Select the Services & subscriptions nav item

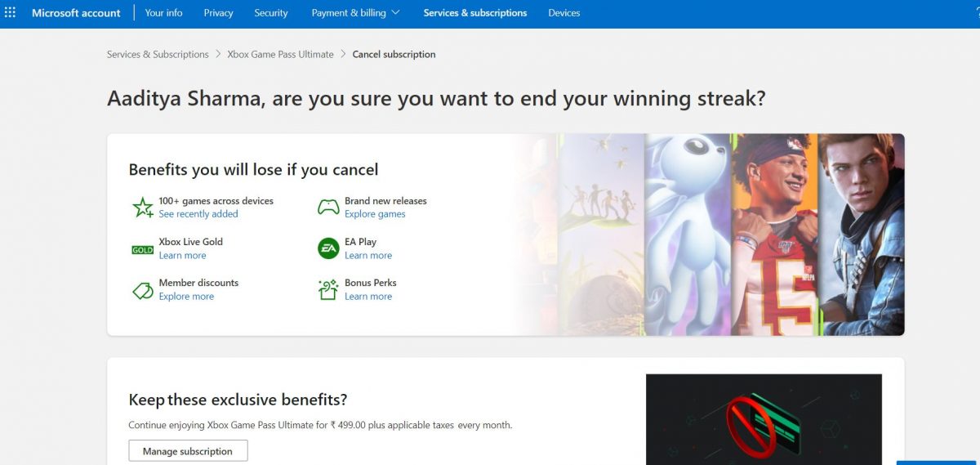tap(475, 13)
